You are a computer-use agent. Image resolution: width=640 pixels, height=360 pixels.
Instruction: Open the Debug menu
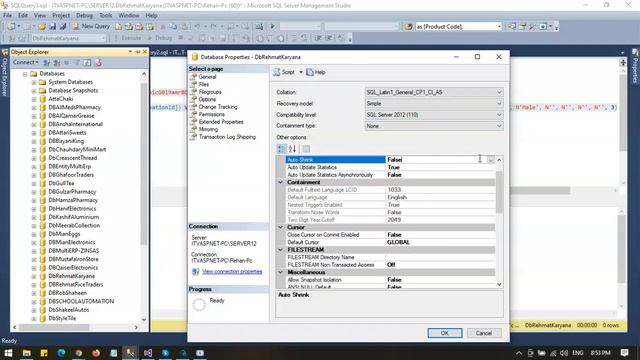(84, 16)
